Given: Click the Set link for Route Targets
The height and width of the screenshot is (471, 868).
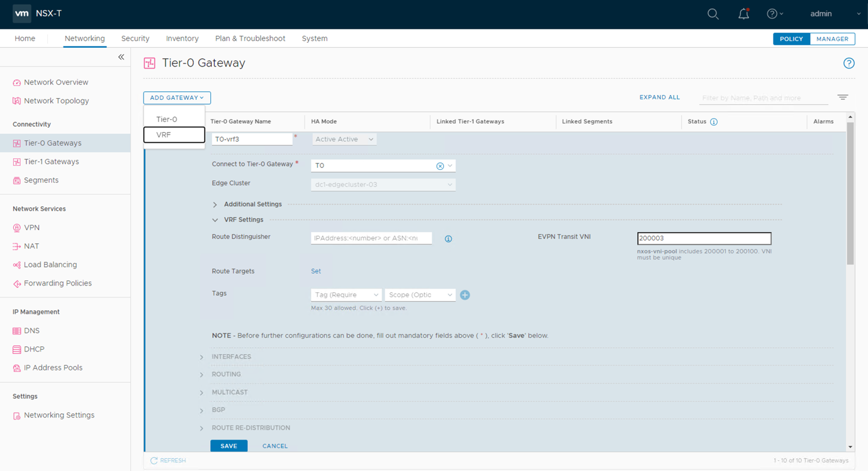Looking at the screenshot, I should (x=316, y=271).
